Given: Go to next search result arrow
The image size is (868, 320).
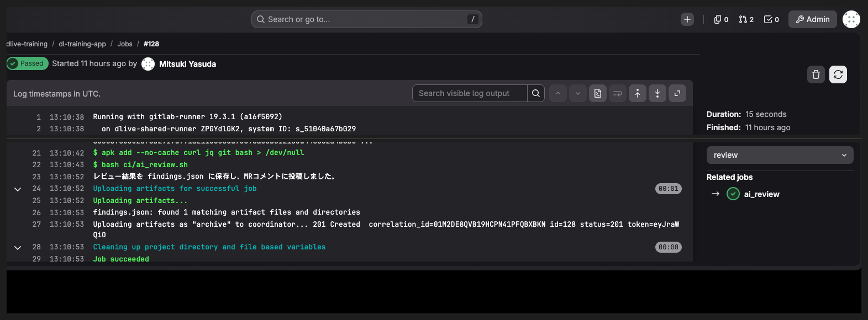Looking at the screenshot, I should pyautogui.click(x=578, y=93).
